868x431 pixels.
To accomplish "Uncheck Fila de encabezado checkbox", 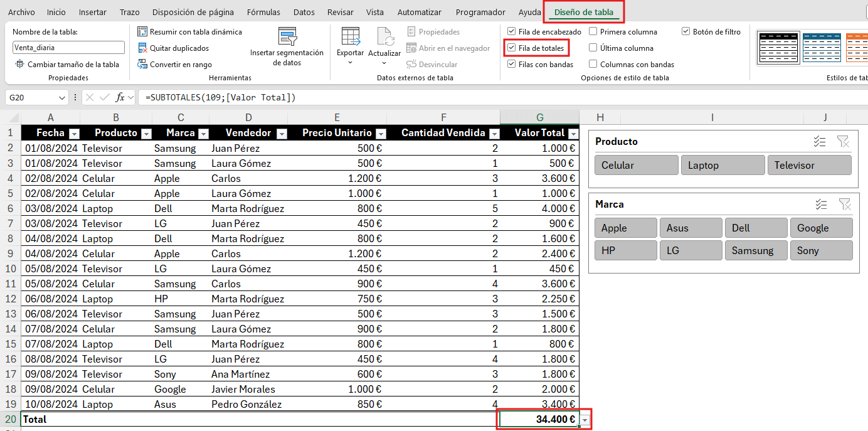I will pyautogui.click(x=512, y=31).
